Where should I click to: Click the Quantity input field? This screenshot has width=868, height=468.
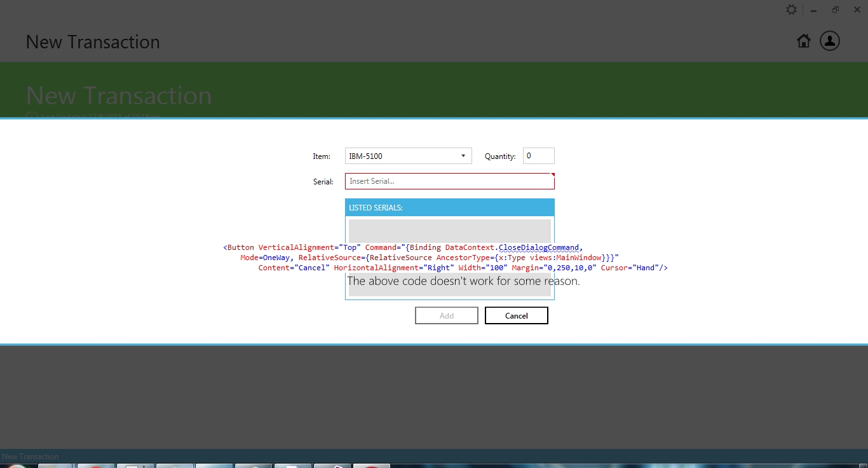538,155
